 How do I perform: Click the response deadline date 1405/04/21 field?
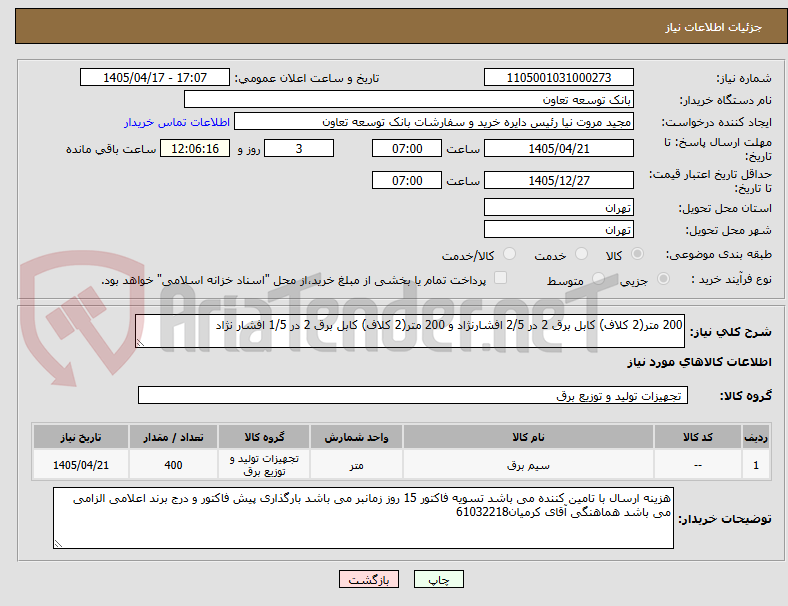pos(558,148)
